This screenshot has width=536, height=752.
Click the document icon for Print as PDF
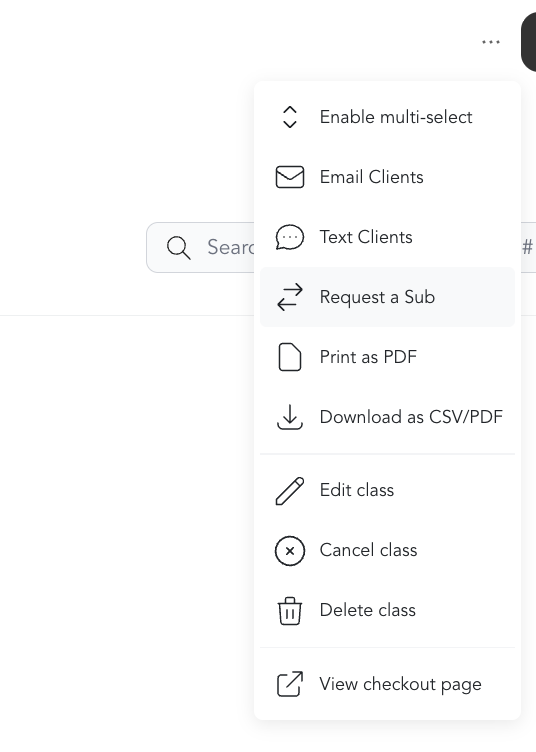pyautogui.click(x=290, y=357)
